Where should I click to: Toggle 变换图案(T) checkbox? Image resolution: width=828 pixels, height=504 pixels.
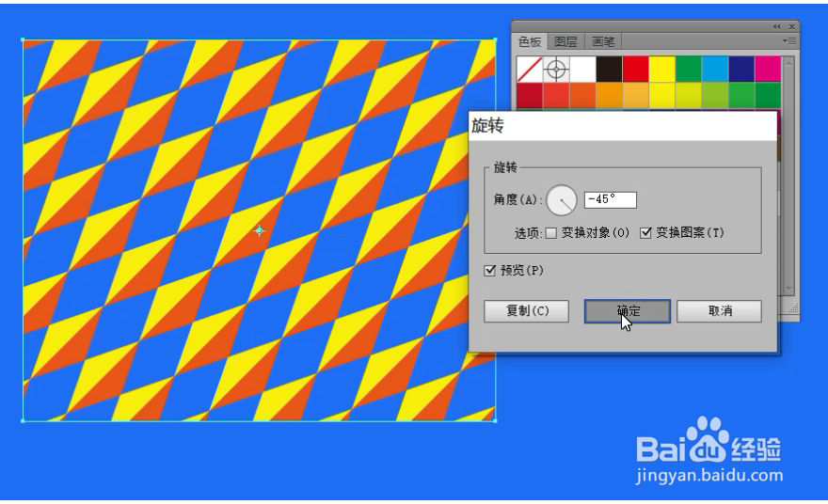[x=645, y=233]
